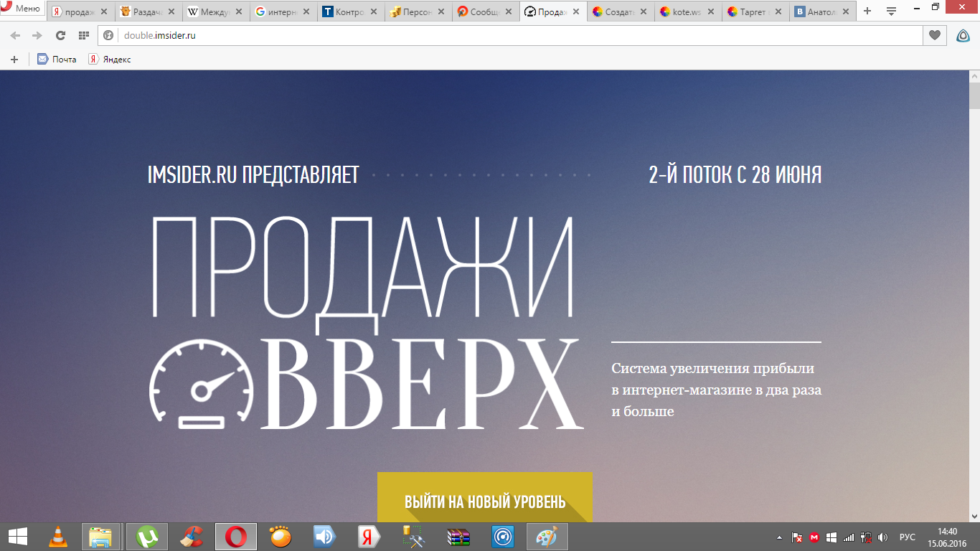Screen dimensions: 980x551
Task: Open the Почта bookmark
Action: (x=57, y=60)
